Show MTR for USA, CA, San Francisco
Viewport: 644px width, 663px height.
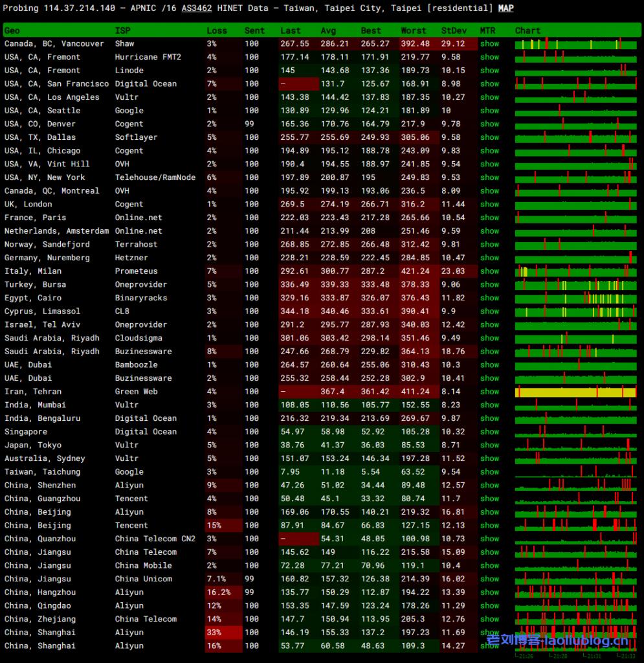[489, 84]
